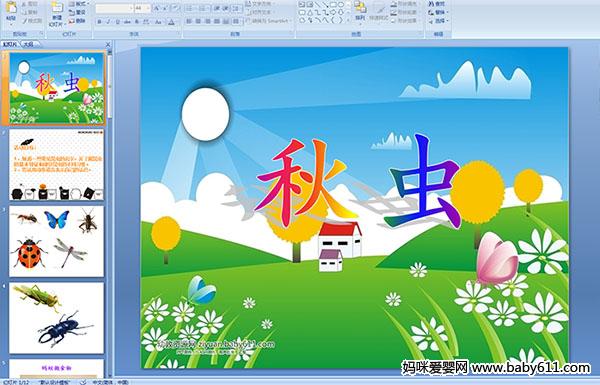Select the insects slide thumbnail with ladybug

pos(57,241)
